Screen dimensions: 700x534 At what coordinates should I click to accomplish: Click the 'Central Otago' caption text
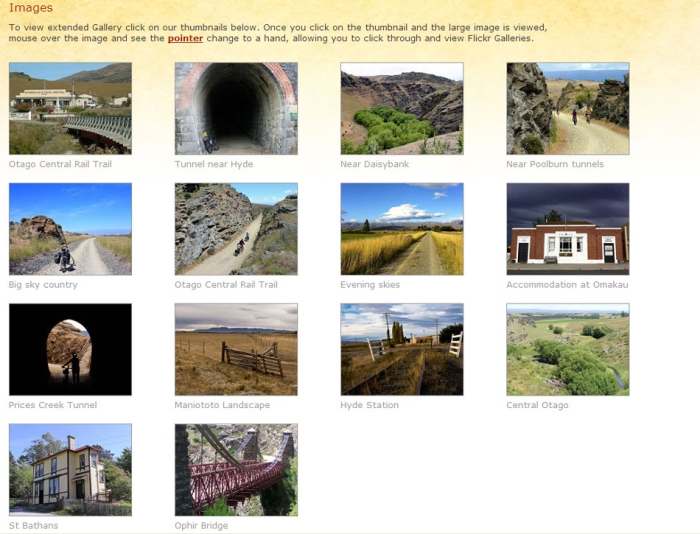coord(538,405)
